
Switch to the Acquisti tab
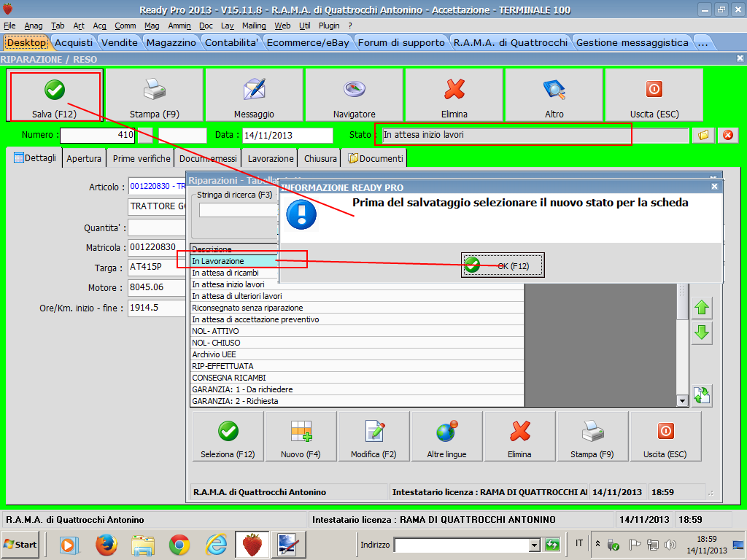point(74,43)
